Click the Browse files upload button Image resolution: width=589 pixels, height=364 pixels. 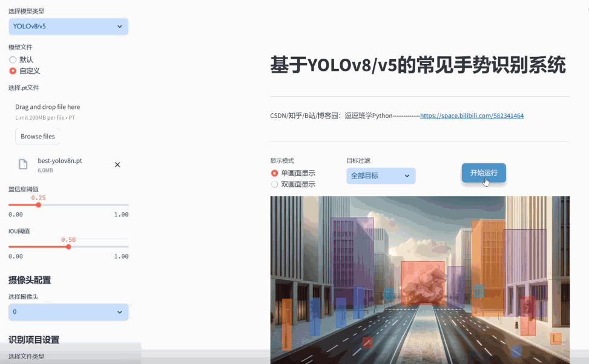point(37,136)
